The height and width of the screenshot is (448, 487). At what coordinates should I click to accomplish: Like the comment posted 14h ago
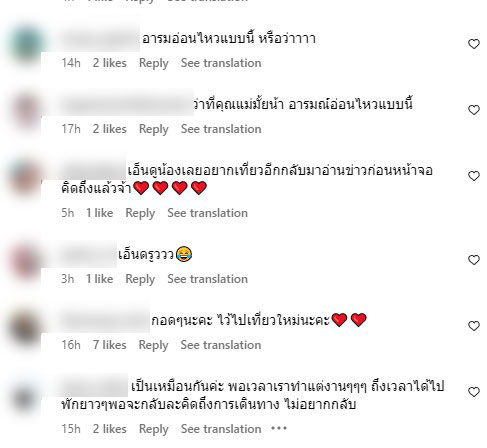[x=474, y=44]
